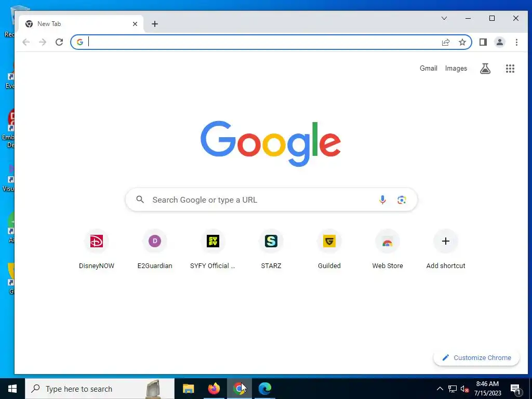Click the Customize Chrome button
Screen dimensions: 532x399
[476, 357]
